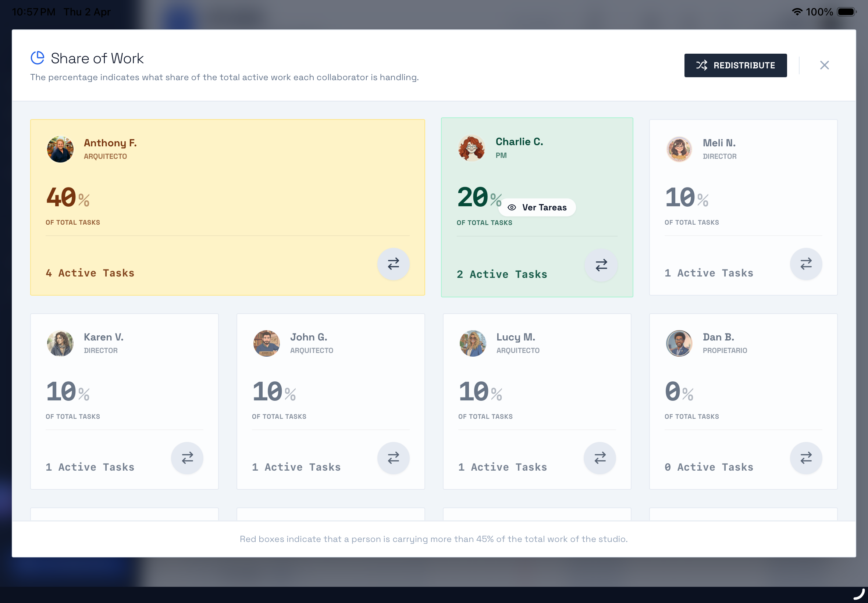Click the Share of Work pie chart icon
Viewport: 868px width, 603px height.
pos(38,58)
